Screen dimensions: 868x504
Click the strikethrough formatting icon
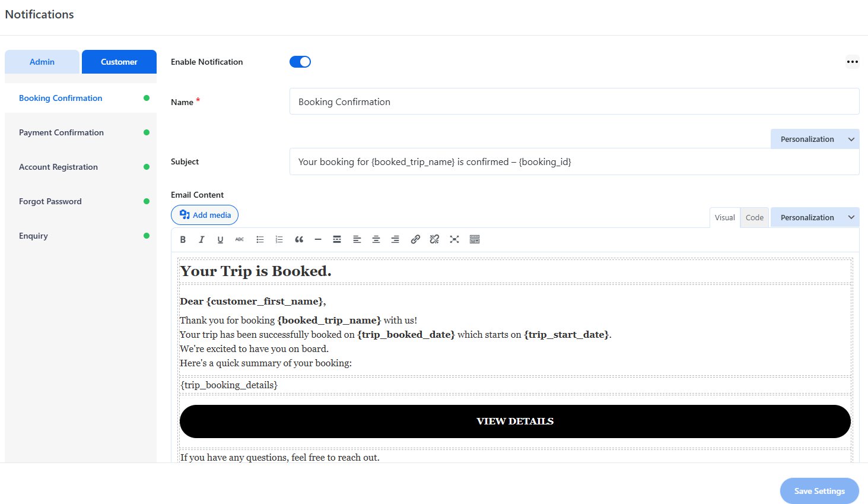click(240, 239)
